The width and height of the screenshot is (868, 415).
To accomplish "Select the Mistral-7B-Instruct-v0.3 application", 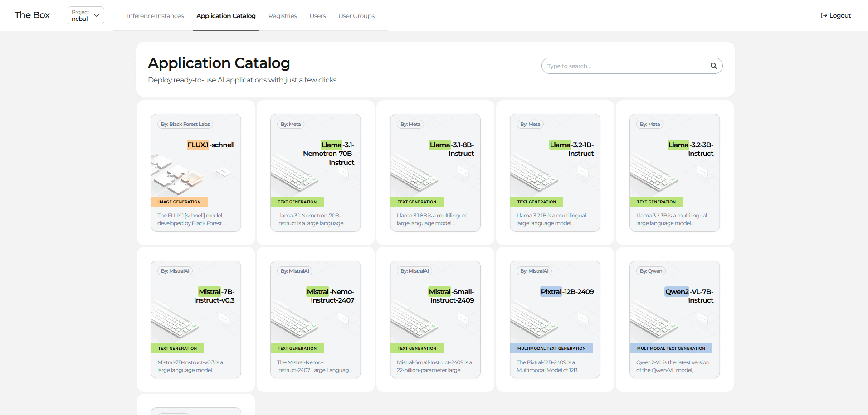I will point(195,319).
